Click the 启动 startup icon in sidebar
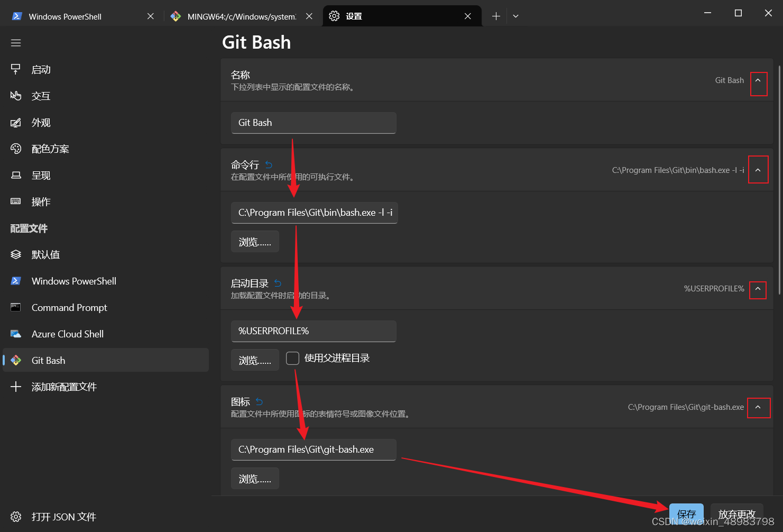Image resolution: width=783 pixels, height=532 pixels. [16, 69]
